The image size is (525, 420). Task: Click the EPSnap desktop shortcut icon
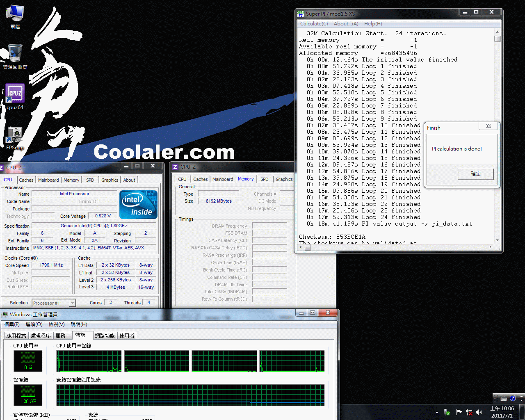pos(15,138)
